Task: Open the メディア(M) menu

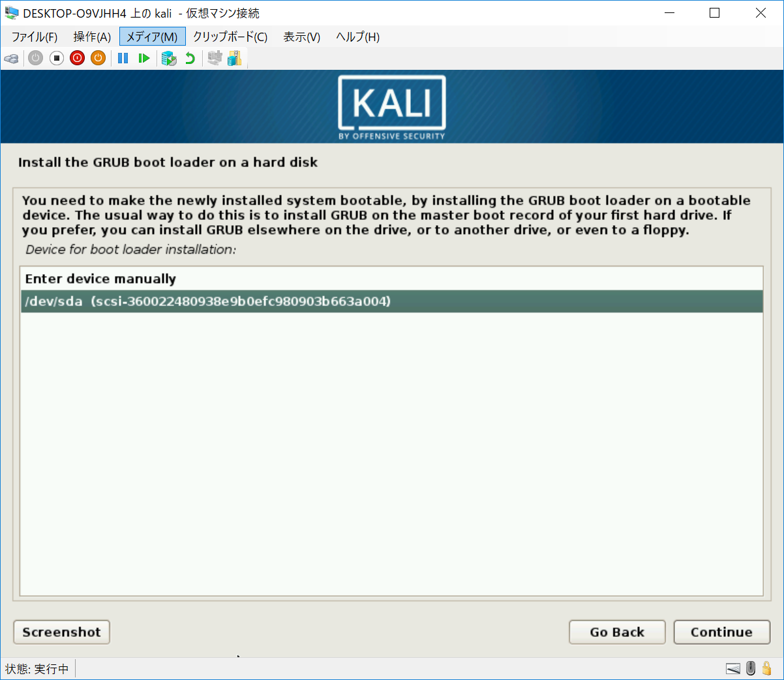Action: (152, 37)
